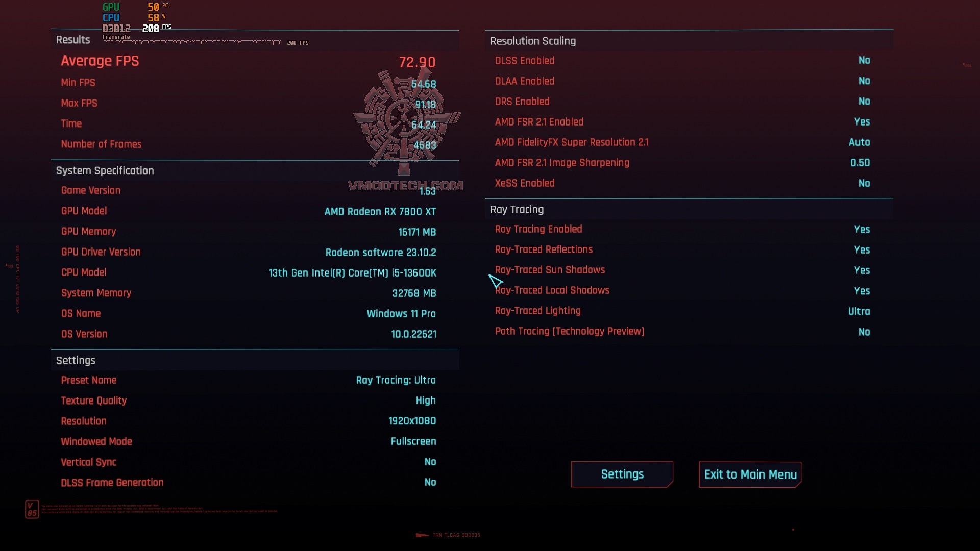Image resolution: width=980 pixels, height=551 pixels.
Task: Click the Settings button
Action: (x=622, y=474)
